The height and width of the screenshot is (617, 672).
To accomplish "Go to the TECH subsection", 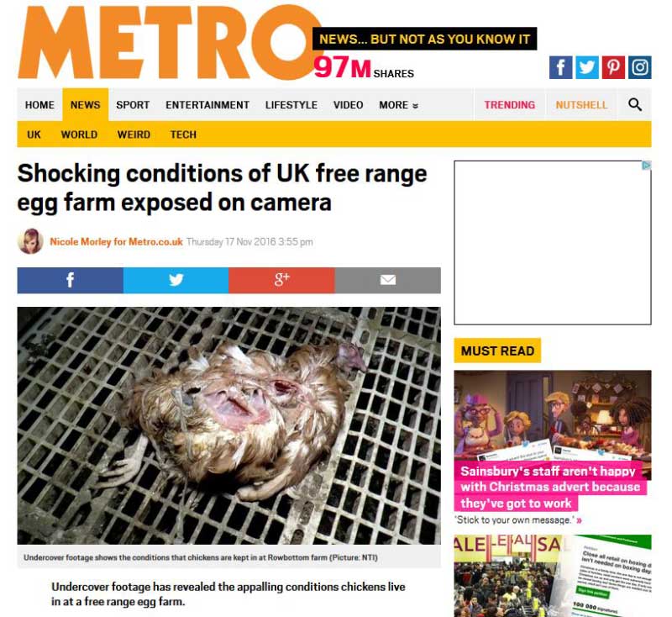I will (x=183, y=134).
